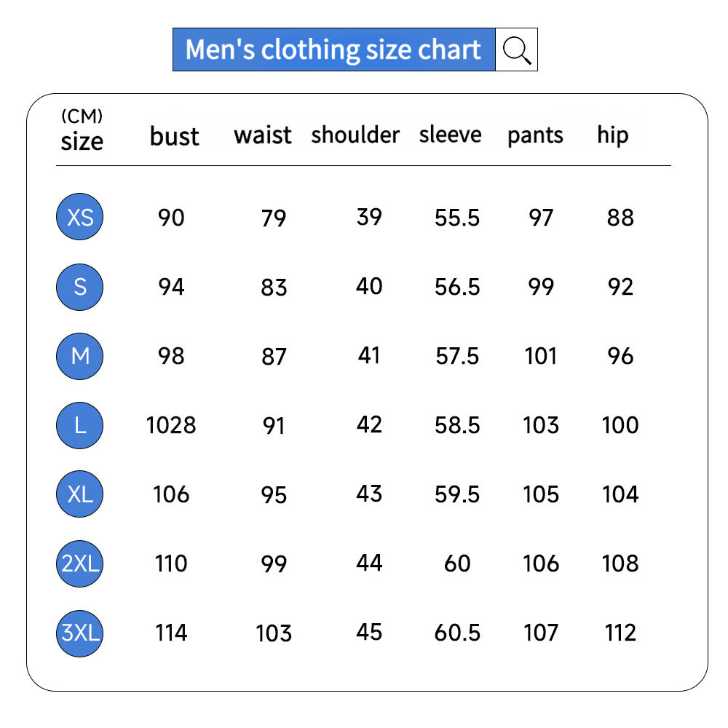Click the 1028 bust value for L
This screenshot has width=728, height=728.
(x=171, y=425)
